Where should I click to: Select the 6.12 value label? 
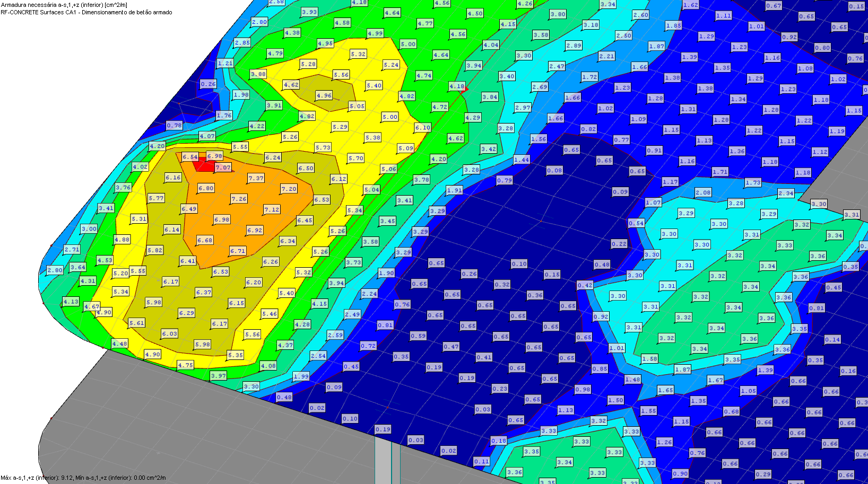339,179
